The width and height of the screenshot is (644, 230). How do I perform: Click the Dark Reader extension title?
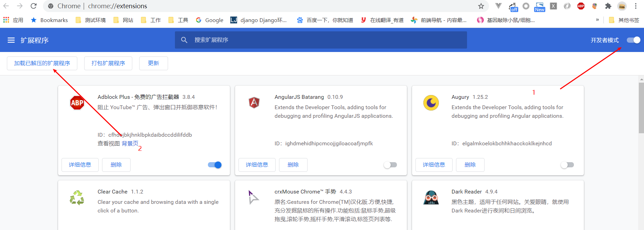coord(467,192)
